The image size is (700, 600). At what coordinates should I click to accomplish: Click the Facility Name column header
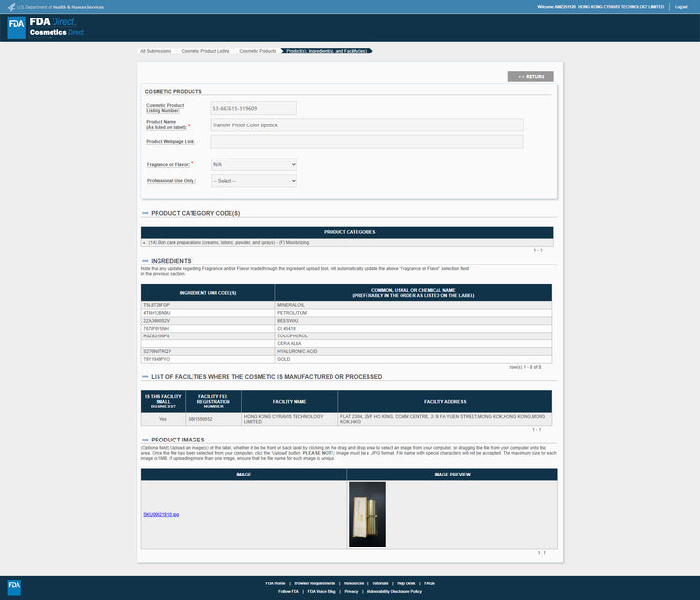coord(290,402)
